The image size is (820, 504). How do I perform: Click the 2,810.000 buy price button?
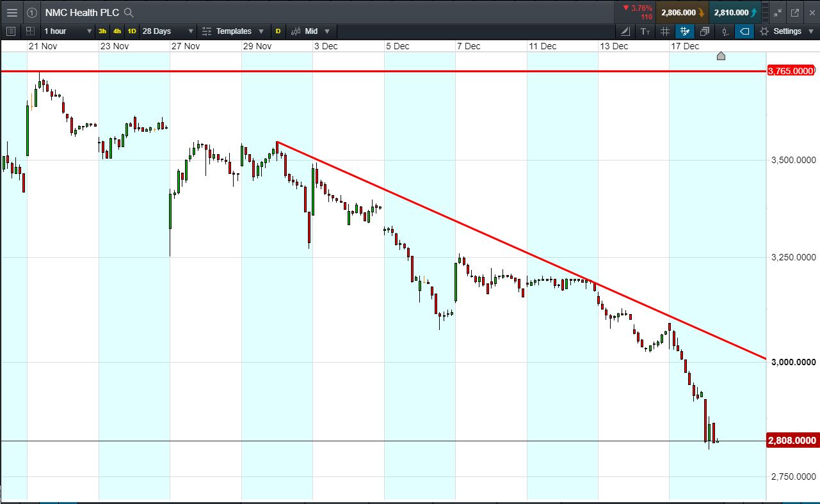point(734,12)
